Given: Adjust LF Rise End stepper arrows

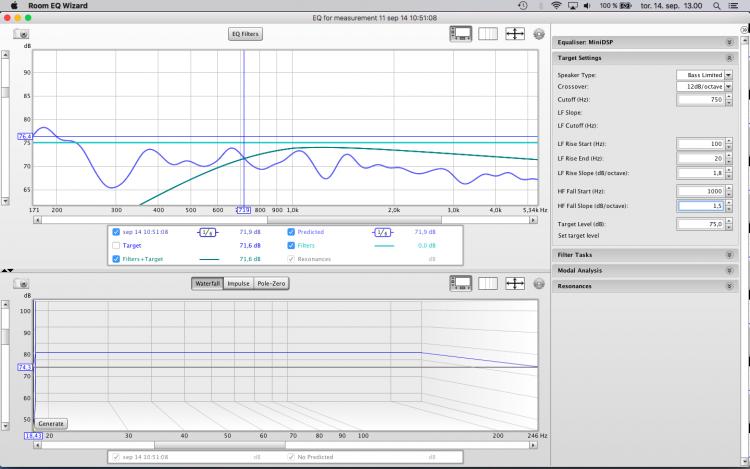Looking at the screenshot, I should point(729,158).
